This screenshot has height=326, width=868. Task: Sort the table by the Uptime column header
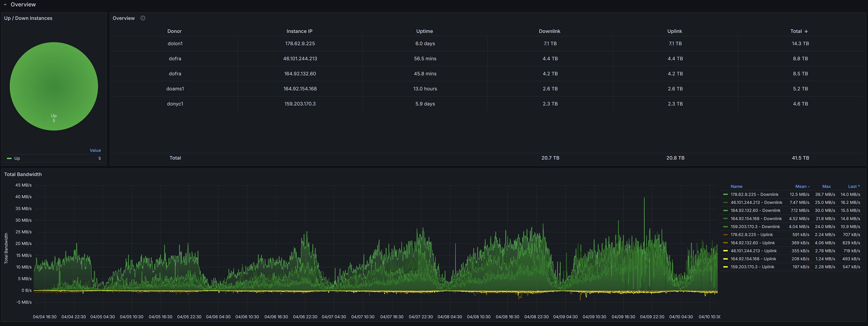[424, 31]
